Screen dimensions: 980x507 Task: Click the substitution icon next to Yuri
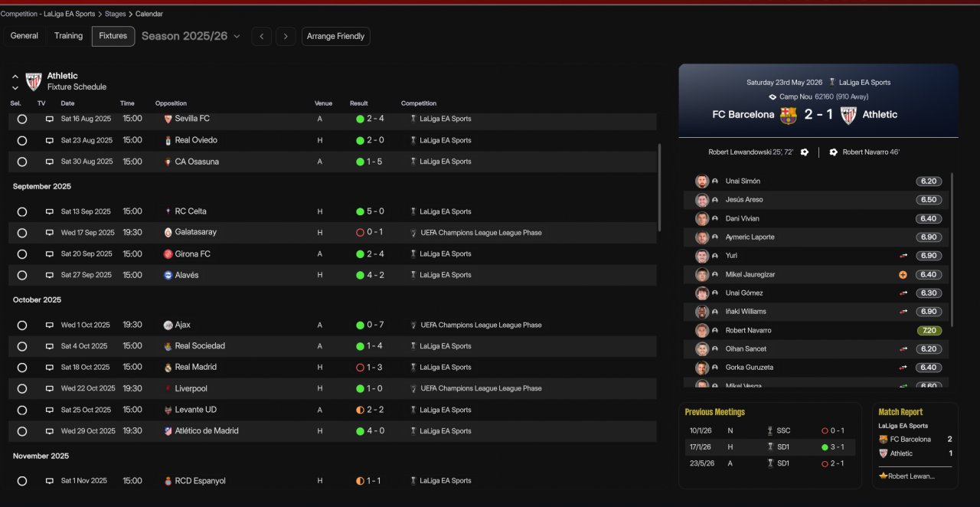tap(903, 256)
